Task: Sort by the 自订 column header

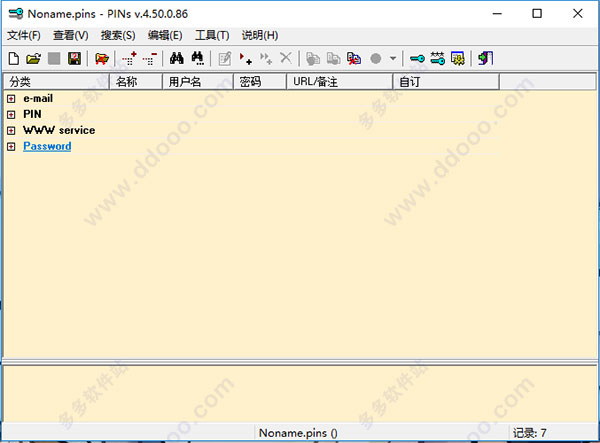Action: coord(446,82)
